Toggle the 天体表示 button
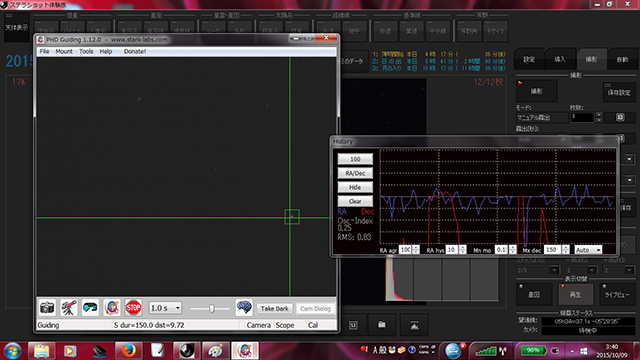Viewport: 640px width, 360px height. pos(16,27)
